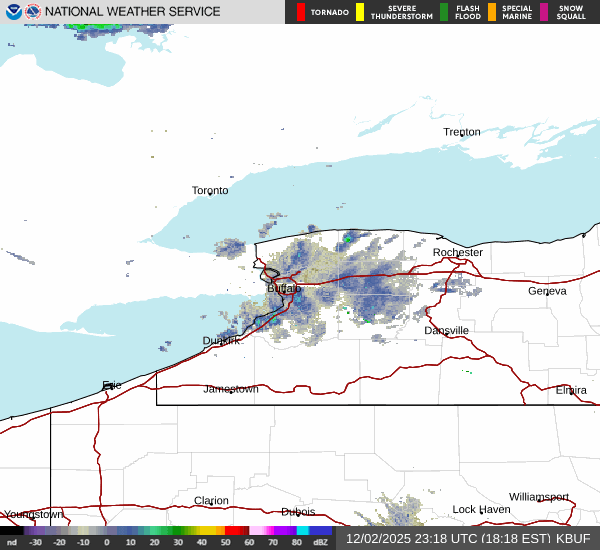
Task: Click the dBZ unit label on scale
Action: [320, 542]
